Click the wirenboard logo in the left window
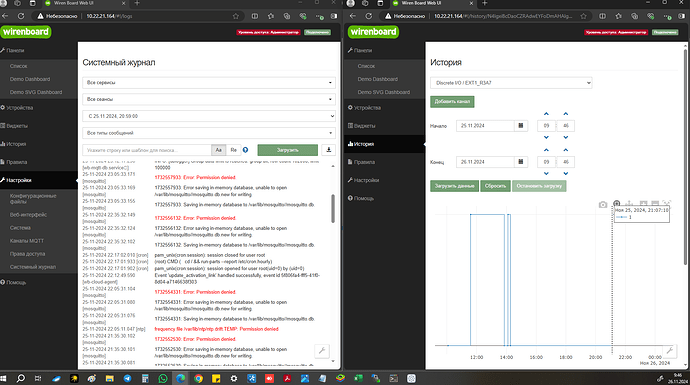 click(x=26, y=32)
